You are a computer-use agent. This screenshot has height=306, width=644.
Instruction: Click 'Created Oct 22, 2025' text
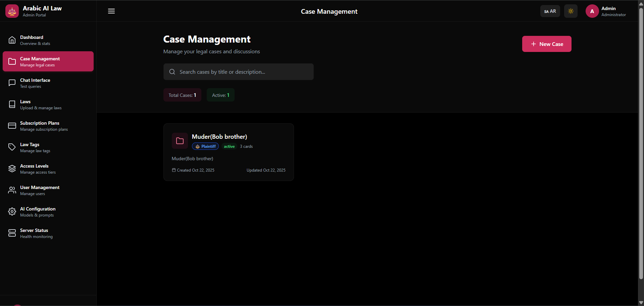196,170
